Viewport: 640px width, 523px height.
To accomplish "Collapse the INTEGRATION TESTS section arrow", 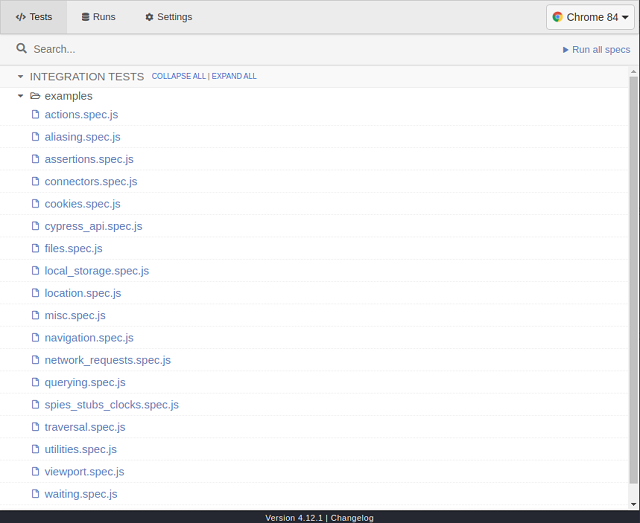I will tap(20, 77).
